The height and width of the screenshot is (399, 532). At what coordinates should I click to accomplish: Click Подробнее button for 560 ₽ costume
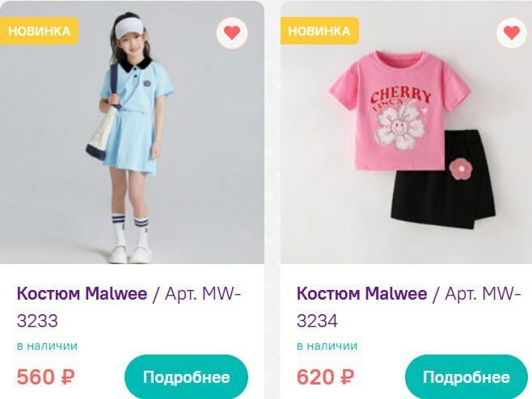click(x=186, y=377)
